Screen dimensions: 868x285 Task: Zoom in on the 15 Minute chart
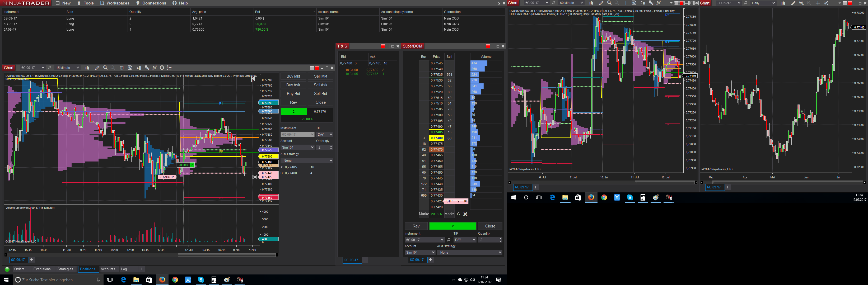tap(105, 68)
